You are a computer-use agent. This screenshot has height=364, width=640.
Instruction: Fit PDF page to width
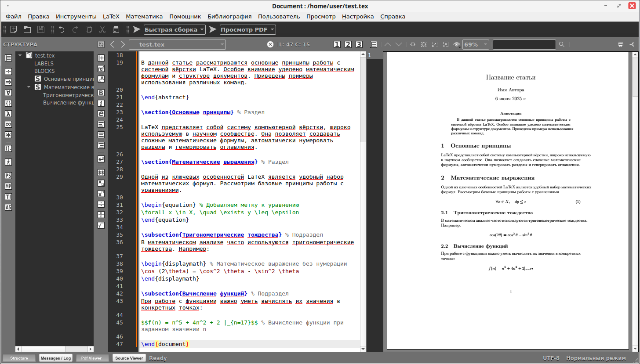point(413,44)
